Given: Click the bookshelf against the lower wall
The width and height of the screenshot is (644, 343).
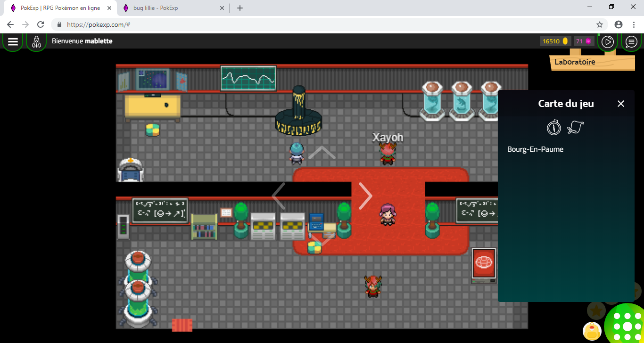Looking at the screenshot, I should [x=204, y=227].
